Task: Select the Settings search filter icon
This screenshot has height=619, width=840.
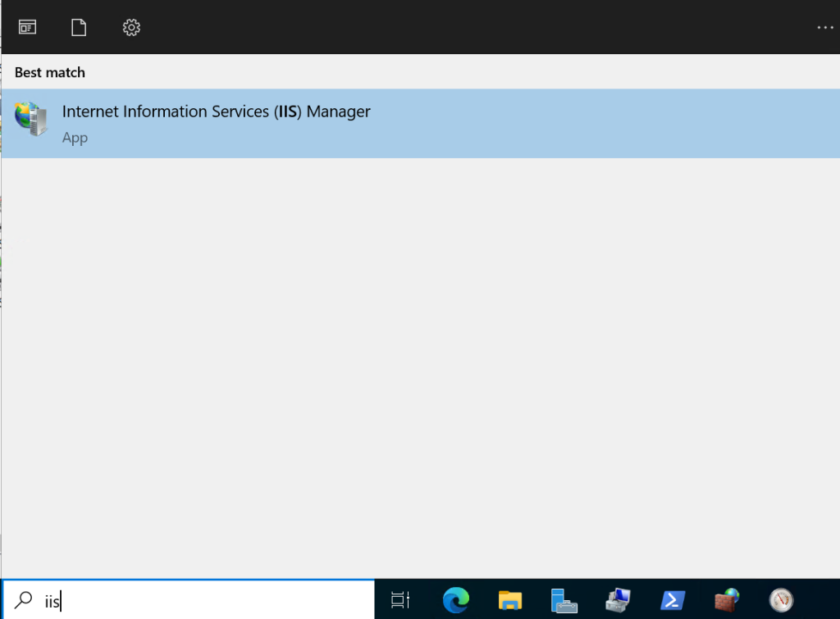Action: [131, 26]
